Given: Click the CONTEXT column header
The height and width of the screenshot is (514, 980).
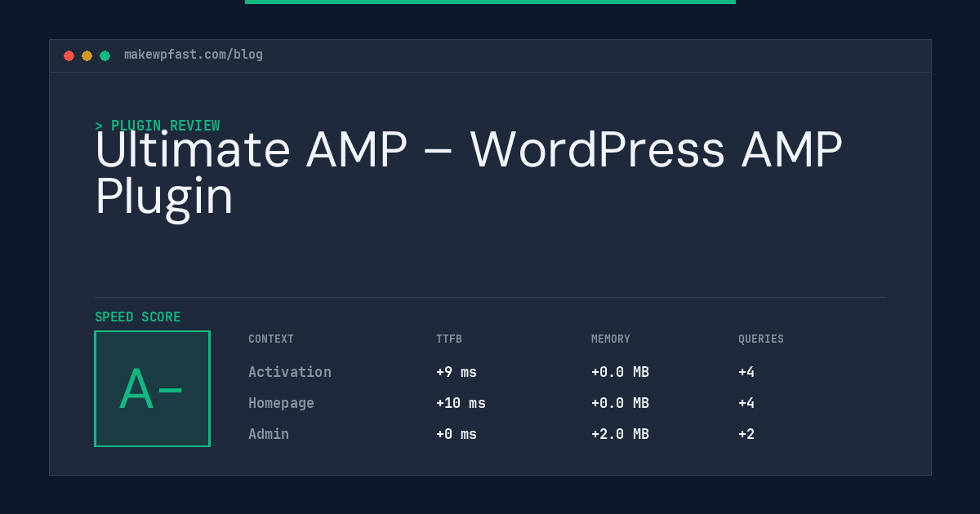Looking at the screenshot, I should pyautogui.click(x=271, y=339).
